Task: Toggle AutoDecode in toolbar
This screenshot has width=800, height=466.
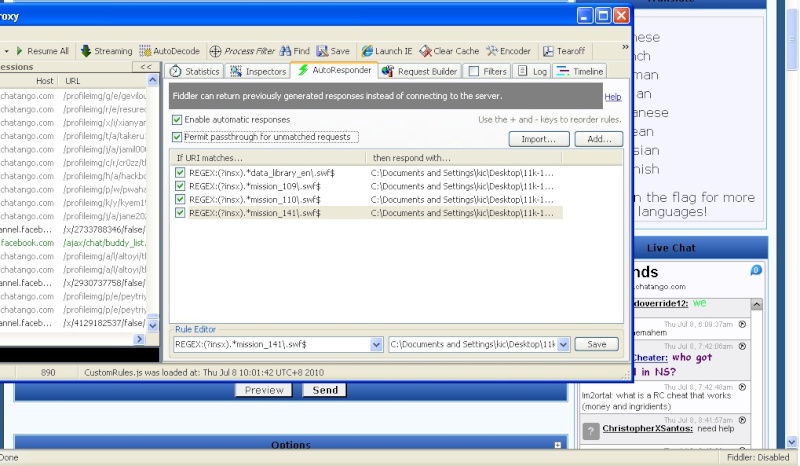Action: click(170, 51)
